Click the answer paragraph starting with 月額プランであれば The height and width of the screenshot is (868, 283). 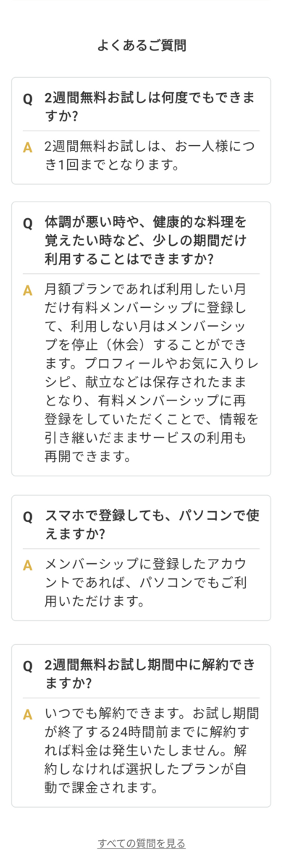[x=151, y=373]
